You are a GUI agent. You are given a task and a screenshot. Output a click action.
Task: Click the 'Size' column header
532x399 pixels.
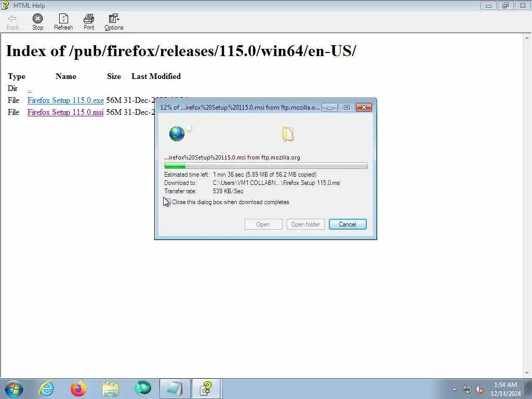click(x=114, y=76)
